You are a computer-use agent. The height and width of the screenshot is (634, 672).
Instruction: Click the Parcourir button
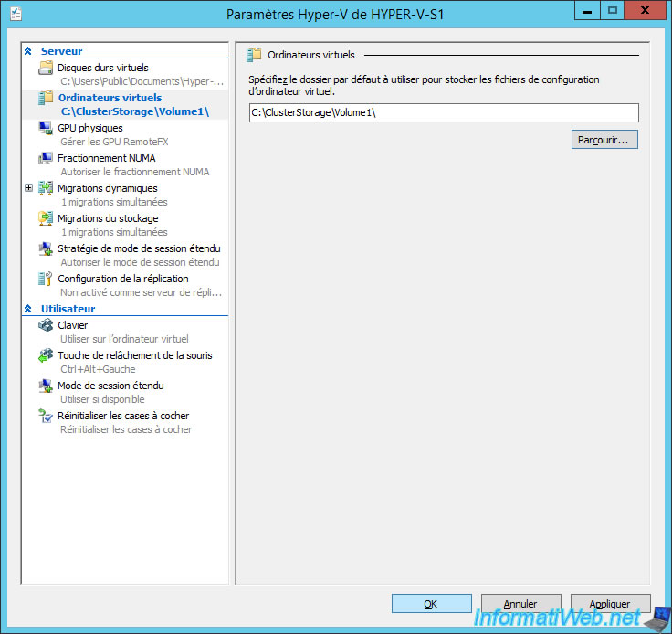604,140
